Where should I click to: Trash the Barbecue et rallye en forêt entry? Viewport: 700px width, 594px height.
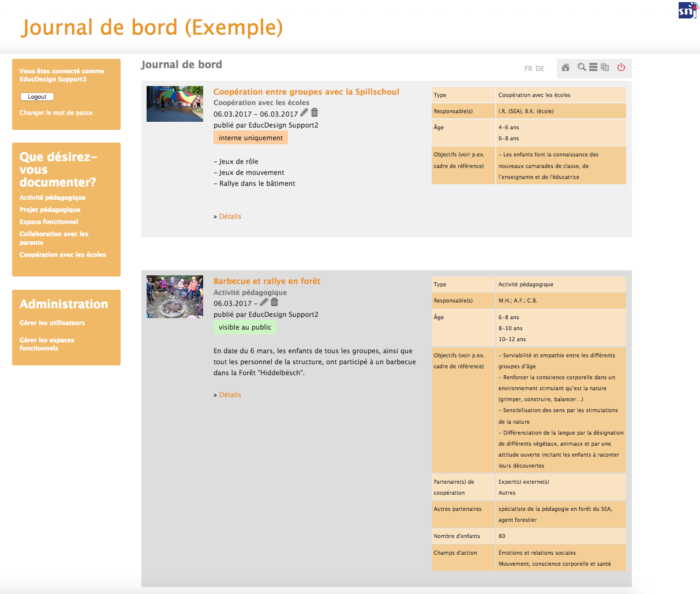275,302
